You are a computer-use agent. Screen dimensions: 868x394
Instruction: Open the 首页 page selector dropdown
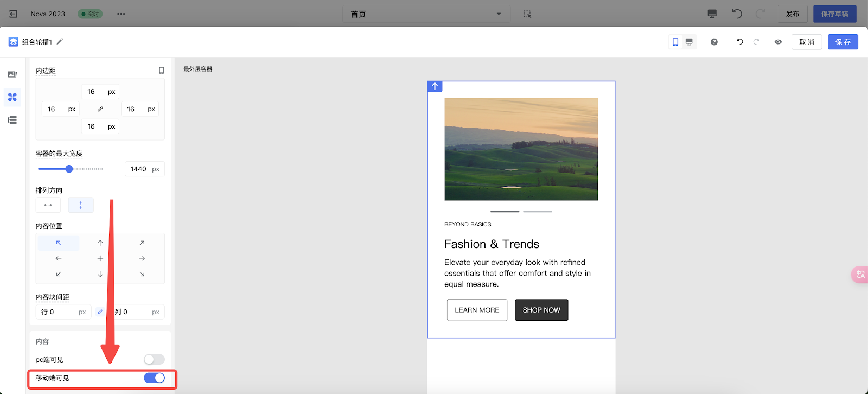pyautogui.click(x=426, y=14)
